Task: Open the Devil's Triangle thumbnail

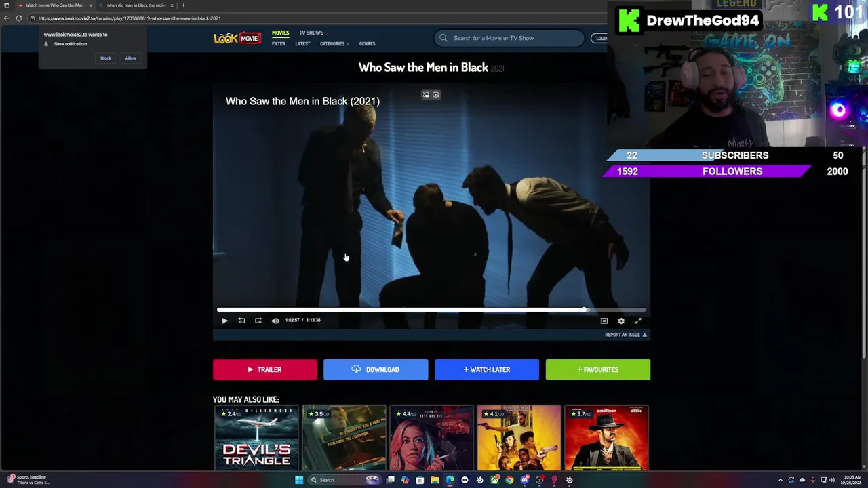Action: coord(256,438)
